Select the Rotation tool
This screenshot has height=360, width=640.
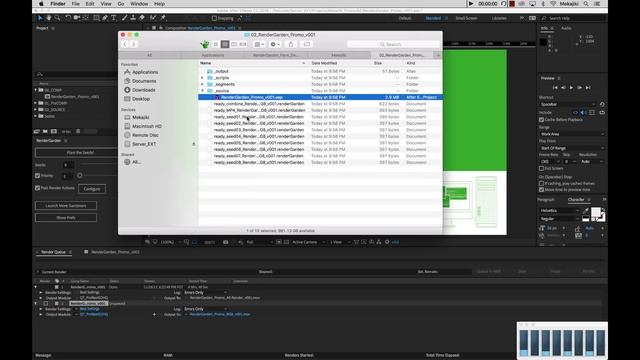tap(68, 18)
